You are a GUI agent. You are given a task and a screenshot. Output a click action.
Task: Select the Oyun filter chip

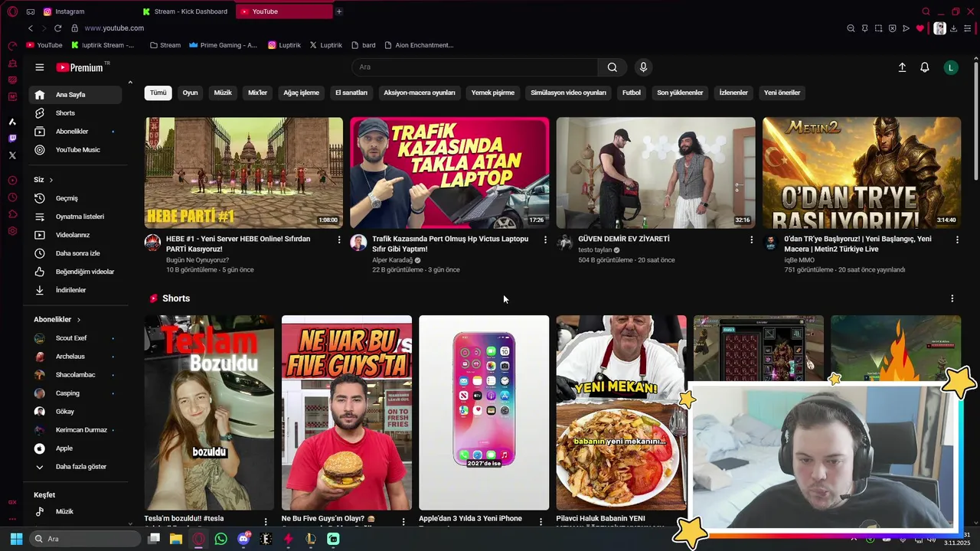190,93
